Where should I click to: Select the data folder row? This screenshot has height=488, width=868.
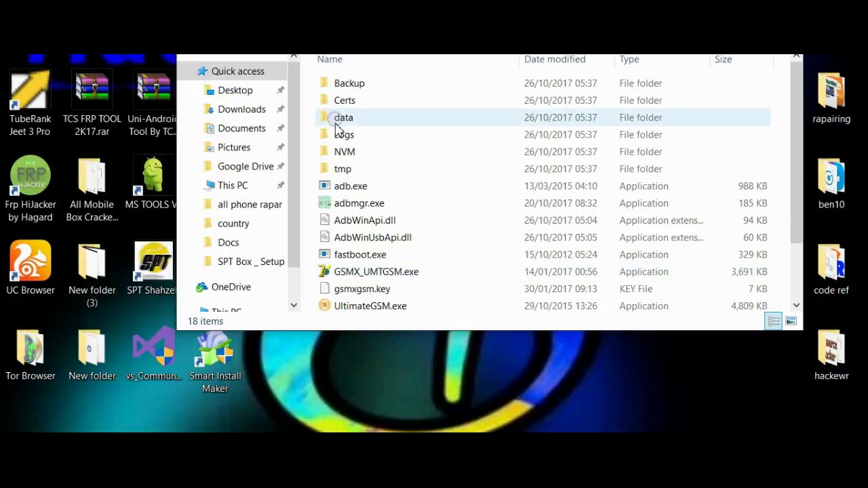point(542,117)
